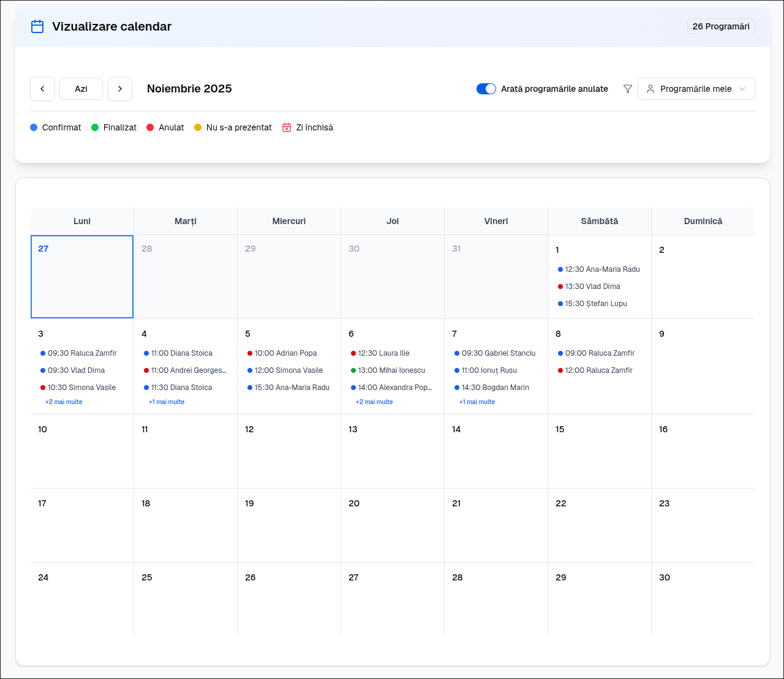Expand +2 mai multe on November 3
The width and height of the screenshot is (784, 679).
64,402
